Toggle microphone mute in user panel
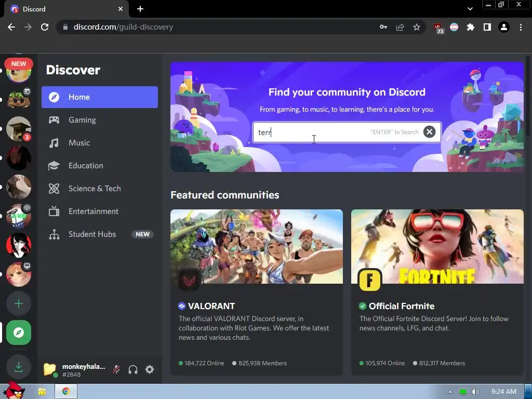 point(116,369)
